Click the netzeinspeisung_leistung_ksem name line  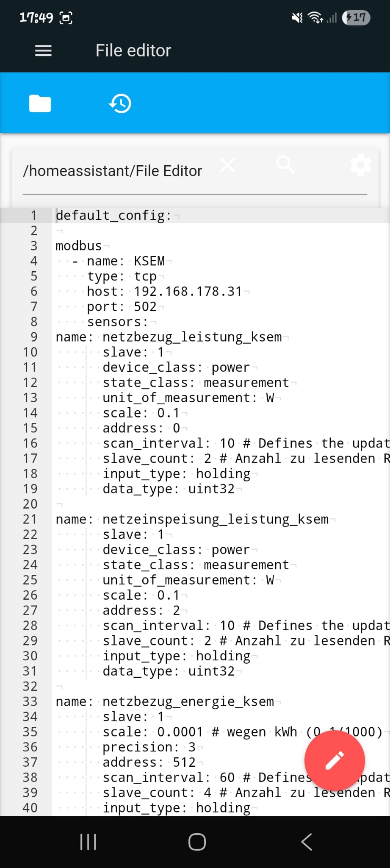click(192, 519)
